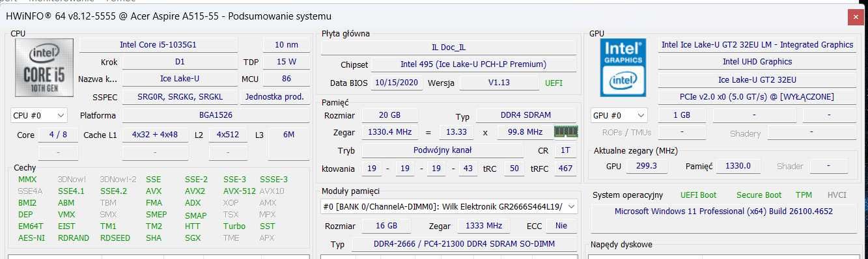Image resolution: width=868 pixels, height=259 pixels.
Task: Open the GPU #0 selector dropdown
Action: (619, 115)
